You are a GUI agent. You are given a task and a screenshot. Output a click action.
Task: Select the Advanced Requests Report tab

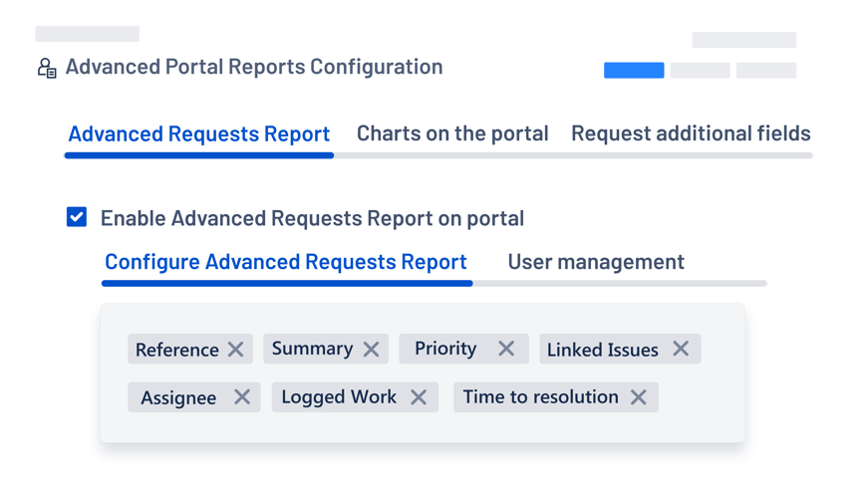coord(198,133)
